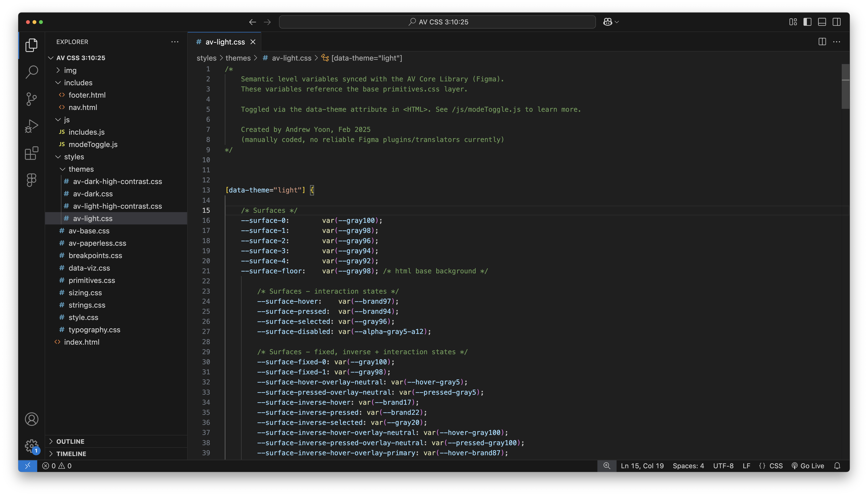Viewport: 868px width, 496px height.
Task: Open data-viz.css file
Action: pos(116,268)
